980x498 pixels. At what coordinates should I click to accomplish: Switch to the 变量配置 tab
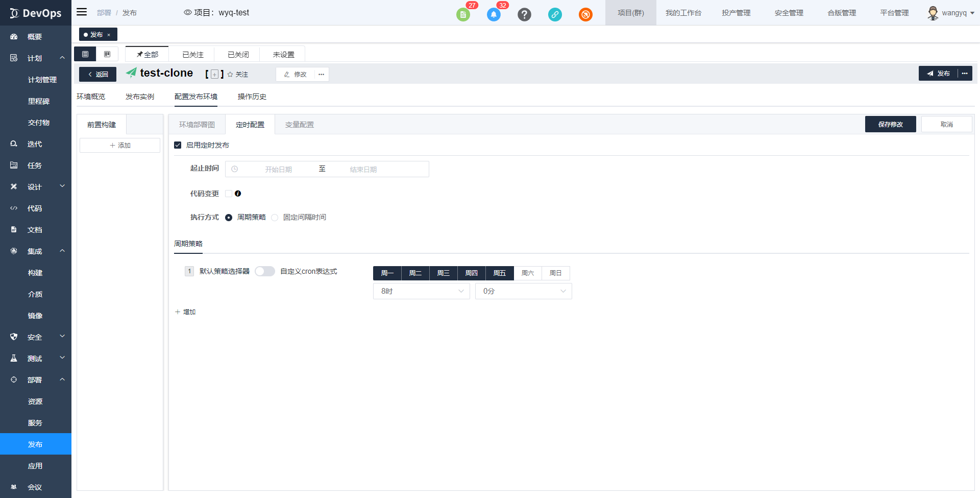pos(299,124)
